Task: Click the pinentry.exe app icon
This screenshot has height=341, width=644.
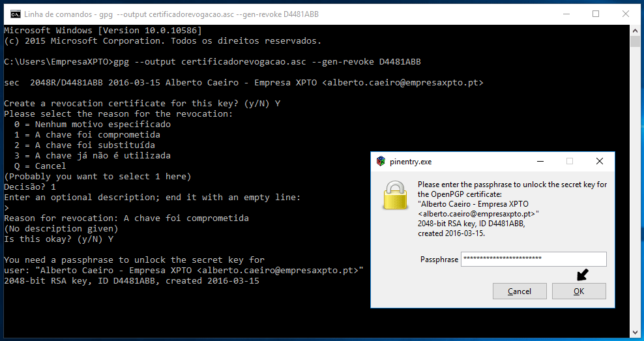Action: [381, 162]
